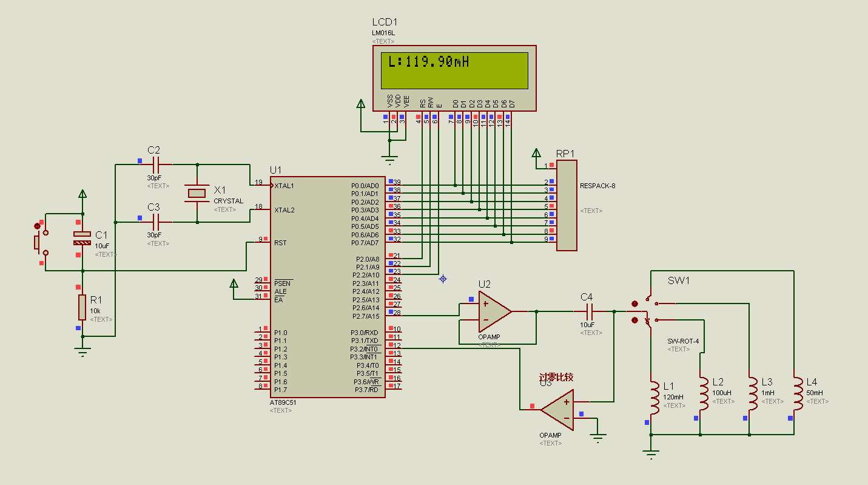
Task: Click the RST pin label on U1
Action: point(280,243)
